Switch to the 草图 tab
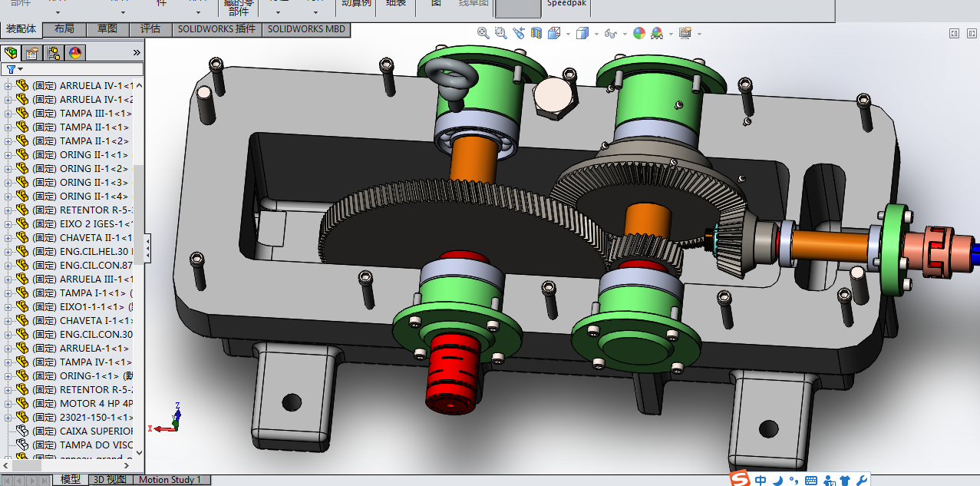Image resolution: width=980 pixels, height=486 pixels. coord(107,29)
